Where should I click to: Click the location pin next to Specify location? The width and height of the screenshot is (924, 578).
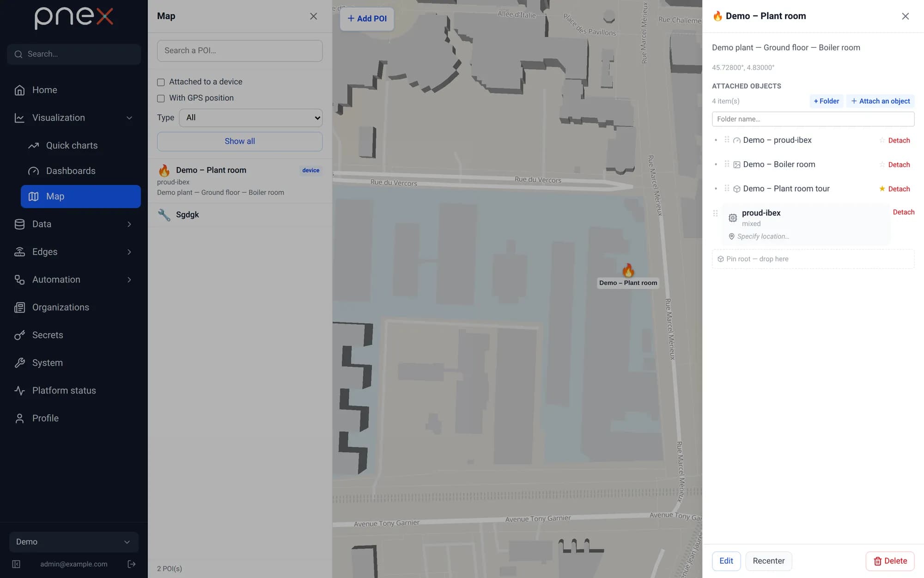(731, 236)
